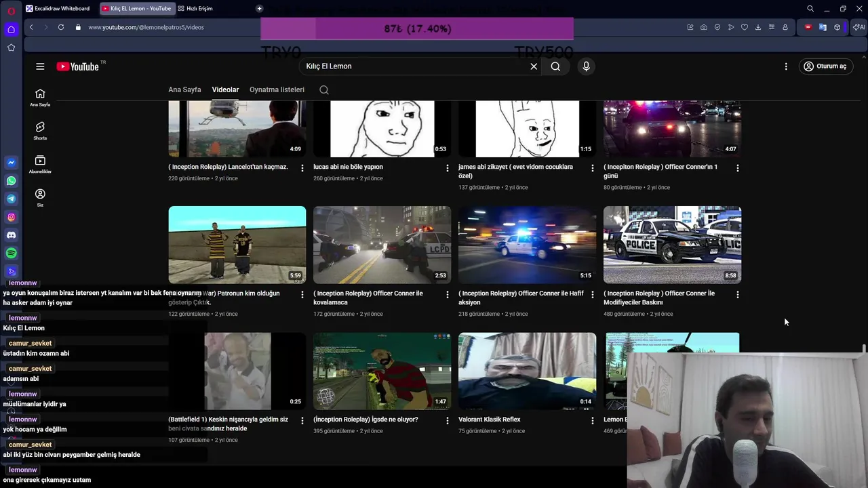Open Messenger in the Opera sidebar
This screenshot has width=868, height=488.
tap(11, 163)
